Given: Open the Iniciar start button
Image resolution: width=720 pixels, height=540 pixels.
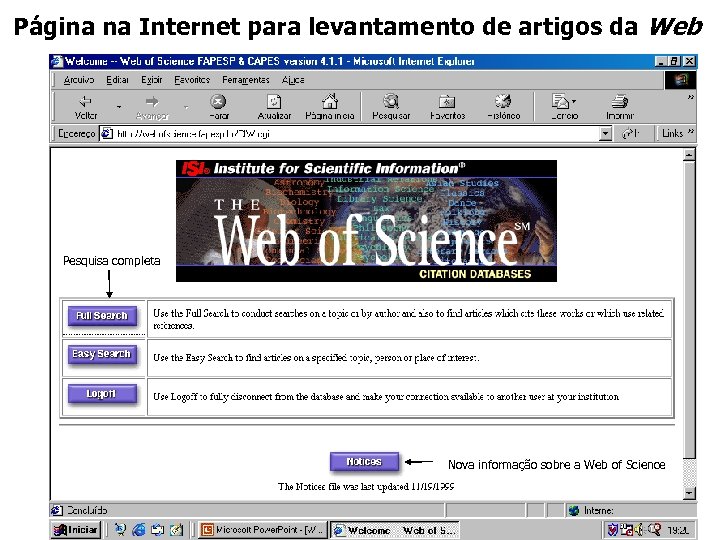Looking at the screenshot, I should click(x=76, y=529).
